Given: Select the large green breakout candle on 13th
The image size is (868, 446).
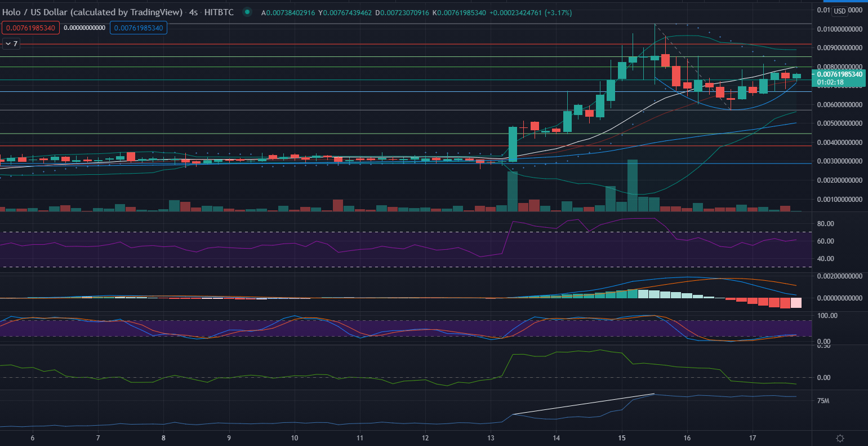Looking at the screenshot, I should 513,144.
